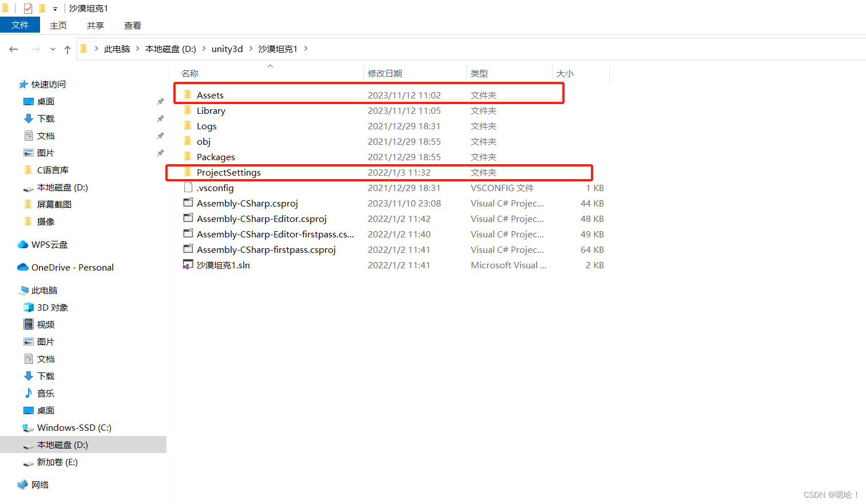The width and height of the screenshot is (866, 504).
Task: Select 新加卷 (E:) in the navigation pane
Action: 57,462
